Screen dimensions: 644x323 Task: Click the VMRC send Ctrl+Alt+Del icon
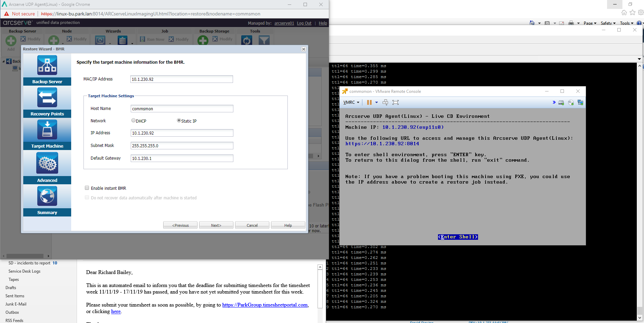tap(385, 102)
